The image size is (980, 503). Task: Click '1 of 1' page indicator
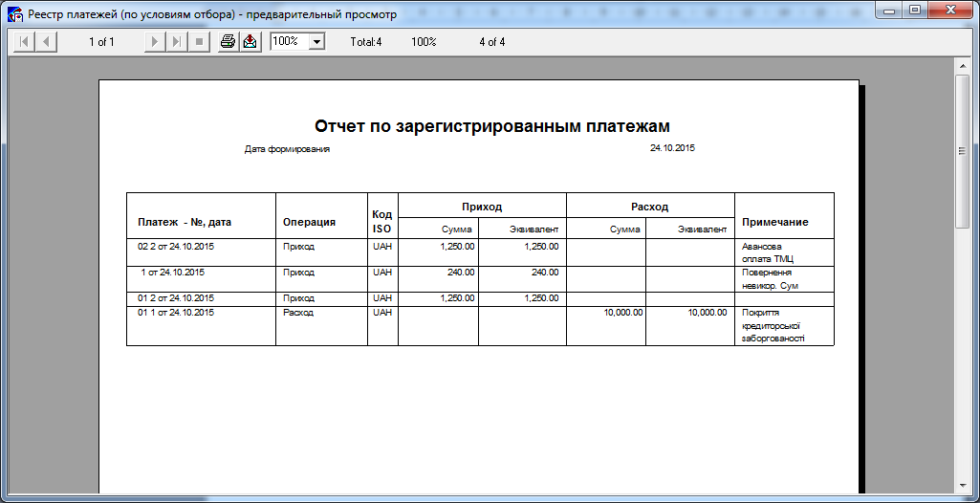click(102, 42)
